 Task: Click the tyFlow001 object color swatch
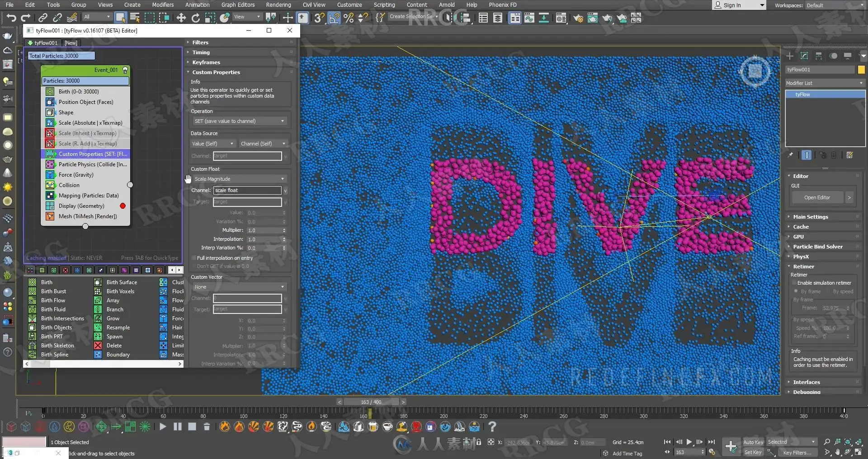861,70
